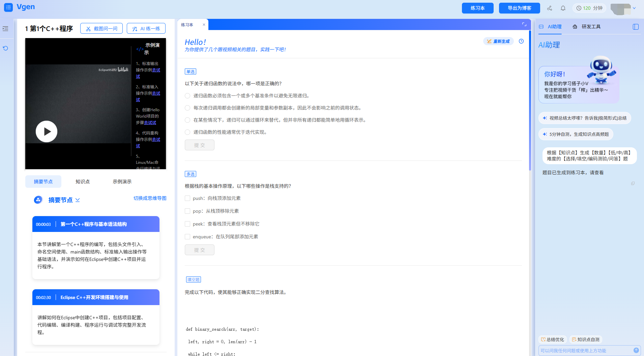Click 切换成思维导图 link
Screen dimensions: 644x356
tap(150, 198)
